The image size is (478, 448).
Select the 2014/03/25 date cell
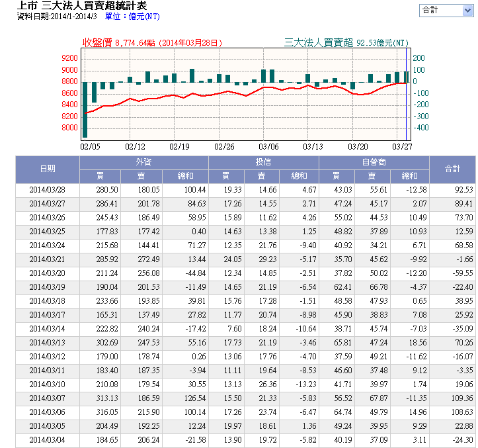click(x=47, y=232)
